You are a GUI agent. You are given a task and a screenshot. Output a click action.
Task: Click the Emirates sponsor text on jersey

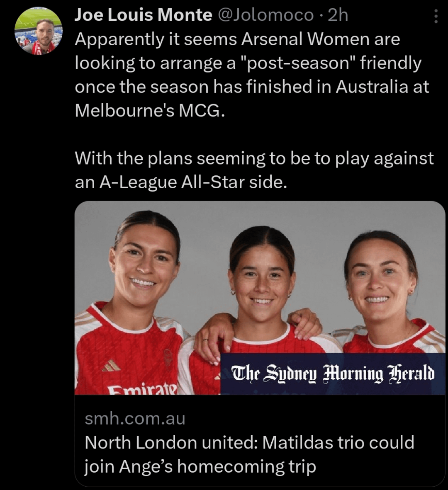point(143,388)
